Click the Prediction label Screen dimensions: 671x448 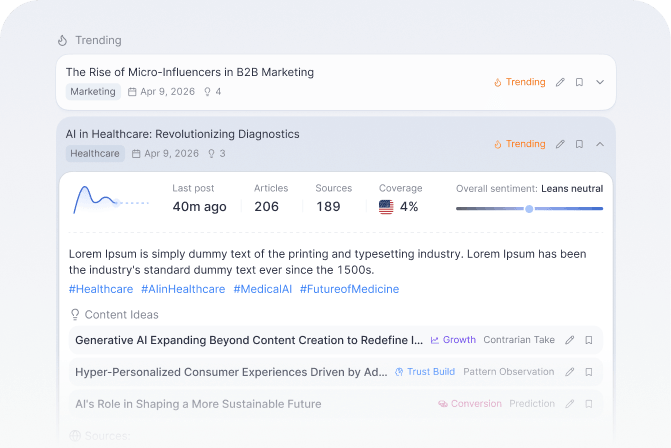[x=532, y=403]
